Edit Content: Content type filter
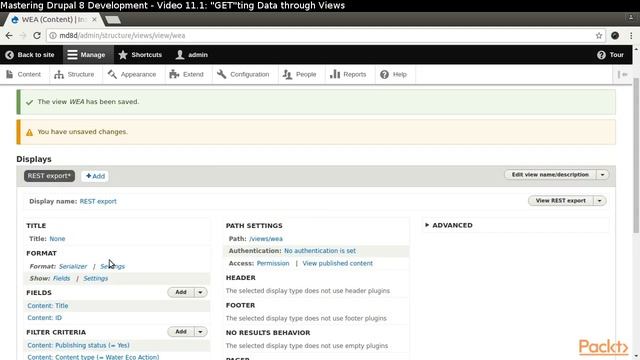This screenshot has width=640, height=360. pyautogui.click(x=93, y=357)
